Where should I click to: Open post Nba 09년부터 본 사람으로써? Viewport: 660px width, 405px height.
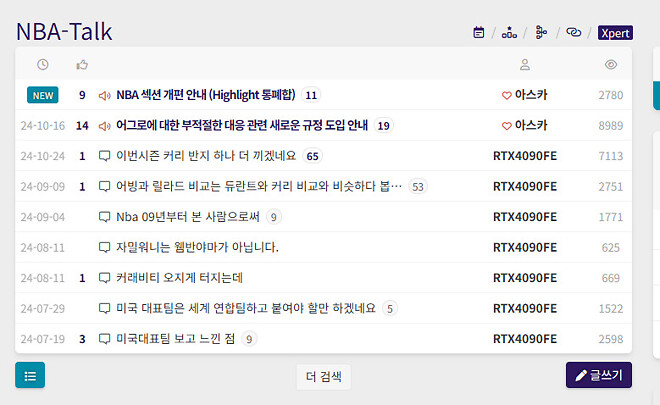point(188,217)
